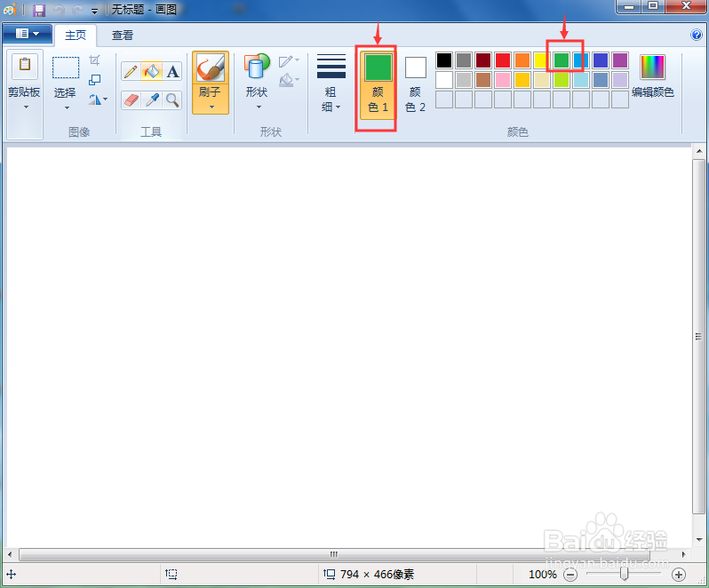Click the Resize and skew icon

coord(94,80)
